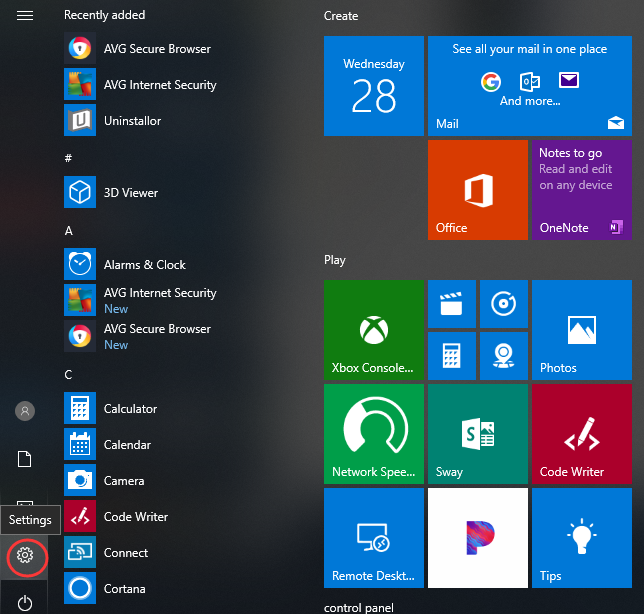
Task: Open the Movies & TV clapperboard tile
Action: click(452, 304)
